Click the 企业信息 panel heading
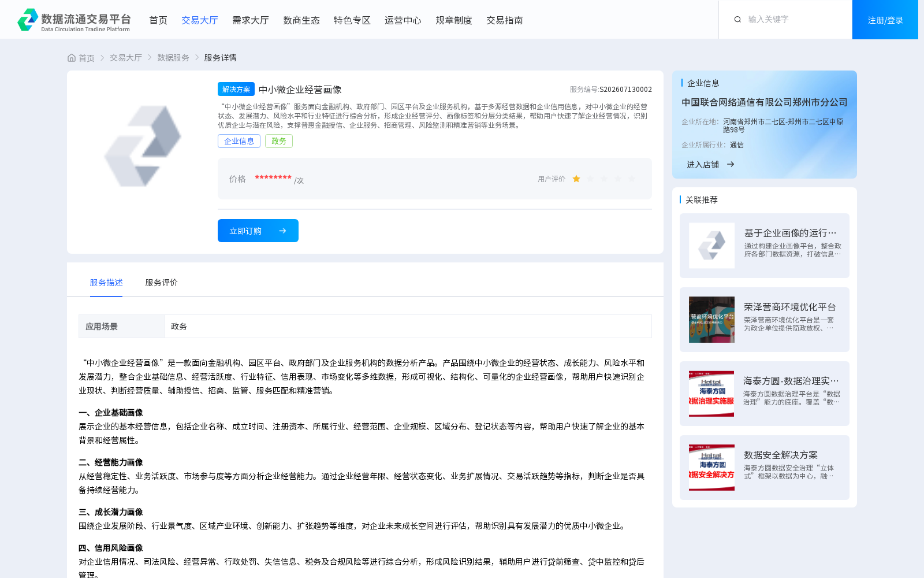Image resolution: width=924 pixels, height=578 pixels. point(703,83)
